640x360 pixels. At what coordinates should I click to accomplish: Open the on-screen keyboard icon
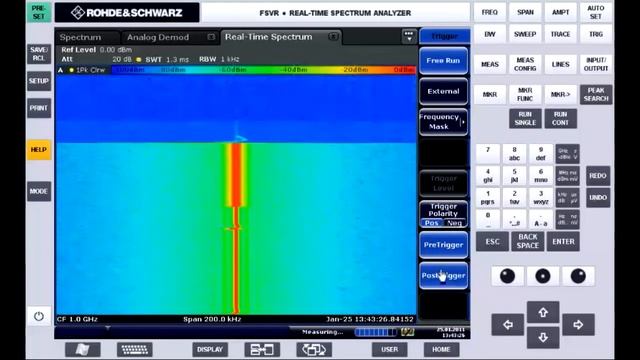tap(135, 349)
